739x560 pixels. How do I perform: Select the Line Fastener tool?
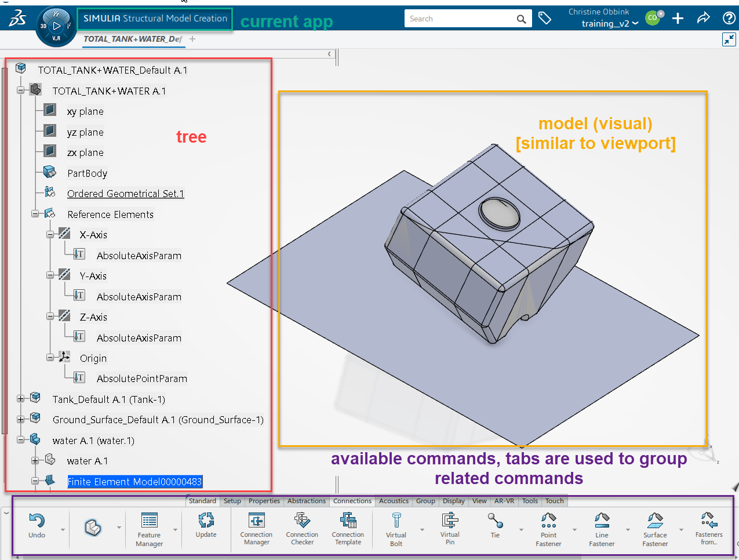point(602,529)
